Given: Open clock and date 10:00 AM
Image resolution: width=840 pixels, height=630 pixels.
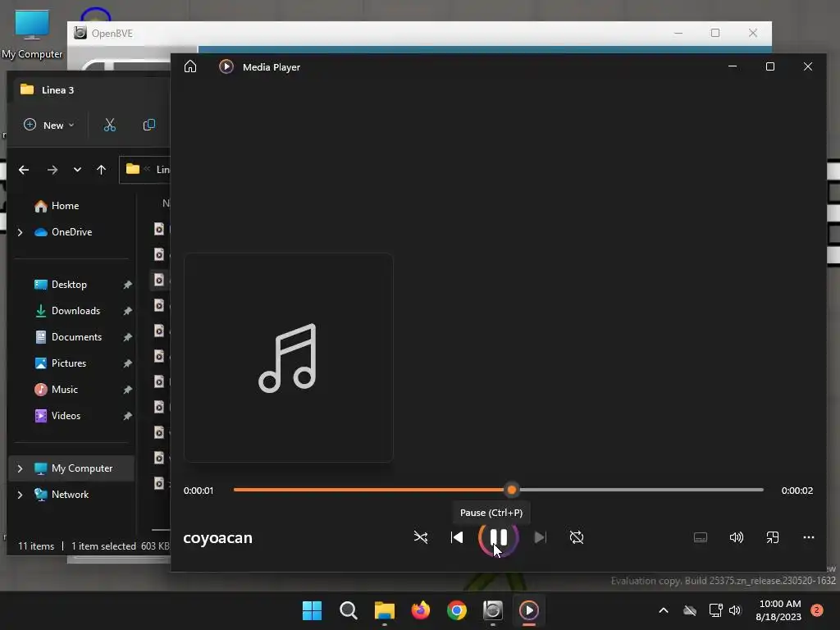Looking at the screenshot, I should click(x=778, y=610).
